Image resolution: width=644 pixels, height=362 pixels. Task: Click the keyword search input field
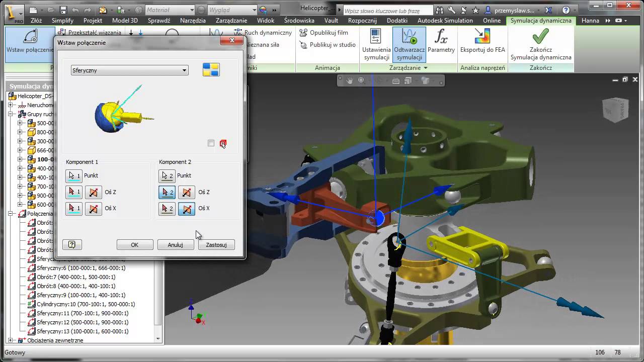(387, 11)
